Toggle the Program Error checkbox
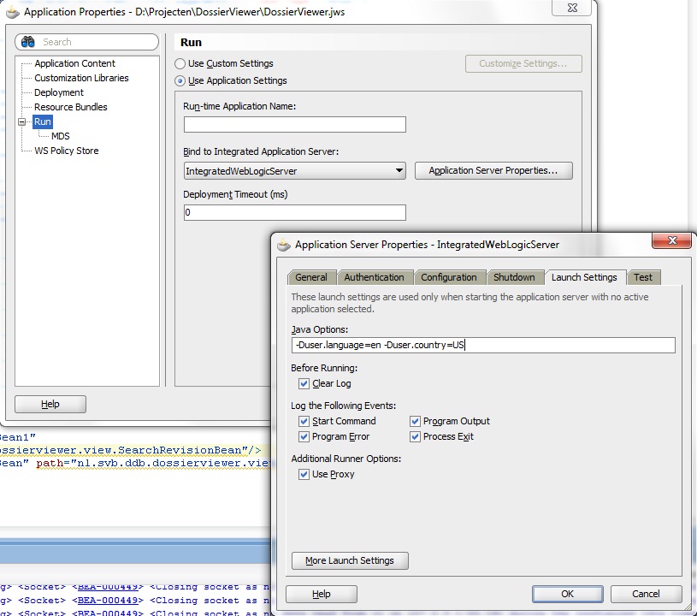The height and width of the screenshot is (616, 697). [x=304, y=436]
